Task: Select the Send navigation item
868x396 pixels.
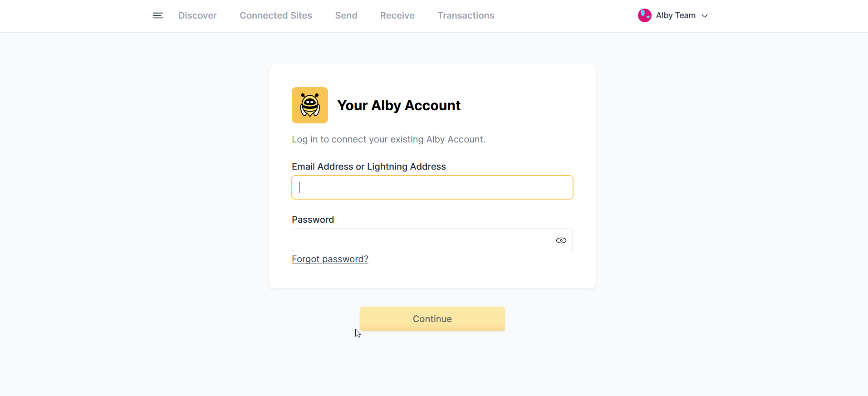Action: point(346,15)
